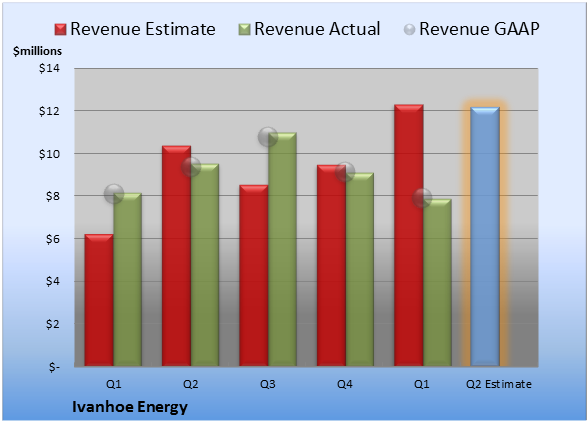Viewport: 588px width, 422px height.
Task: Select the "Revenue GAAP" legend label
Action: pyautogui.click(x=479, y=29)
